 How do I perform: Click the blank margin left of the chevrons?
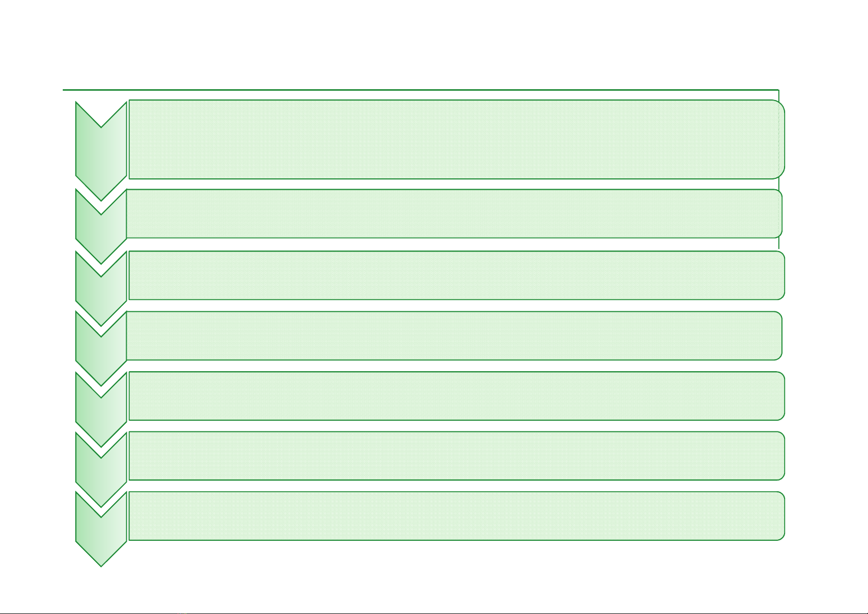tap(36, 309)
